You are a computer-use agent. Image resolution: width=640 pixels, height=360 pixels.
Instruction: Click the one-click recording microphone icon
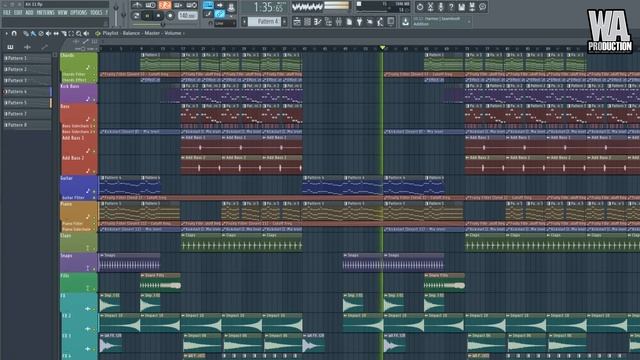tap(441, 7)
